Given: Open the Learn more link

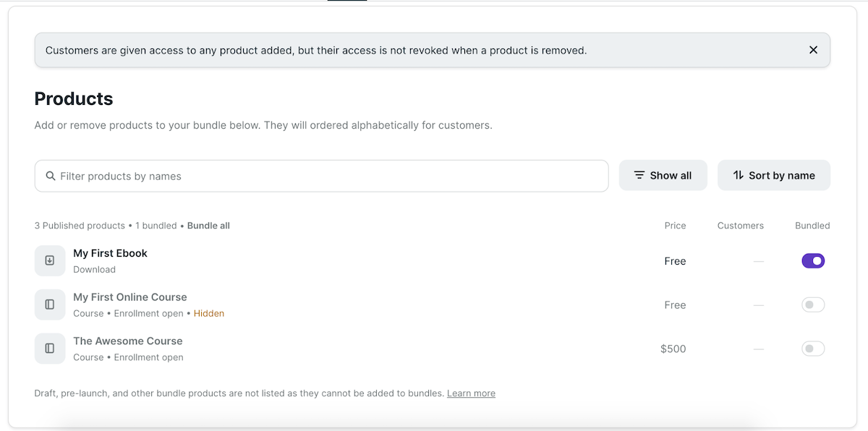Looking at the screenshot, I should click(471, 393).
